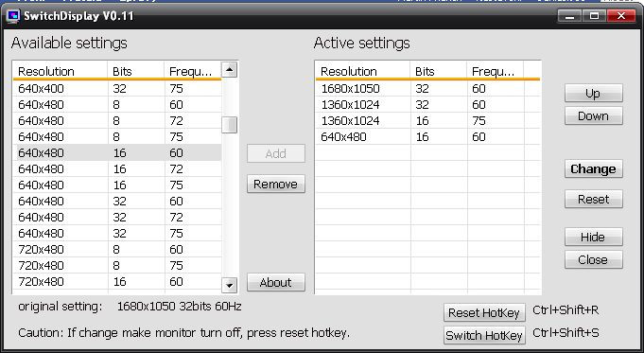The height and width of the screenshot is (353, 644).
Task: Select available row 720x480 16 60
Action: click(117, 281)
